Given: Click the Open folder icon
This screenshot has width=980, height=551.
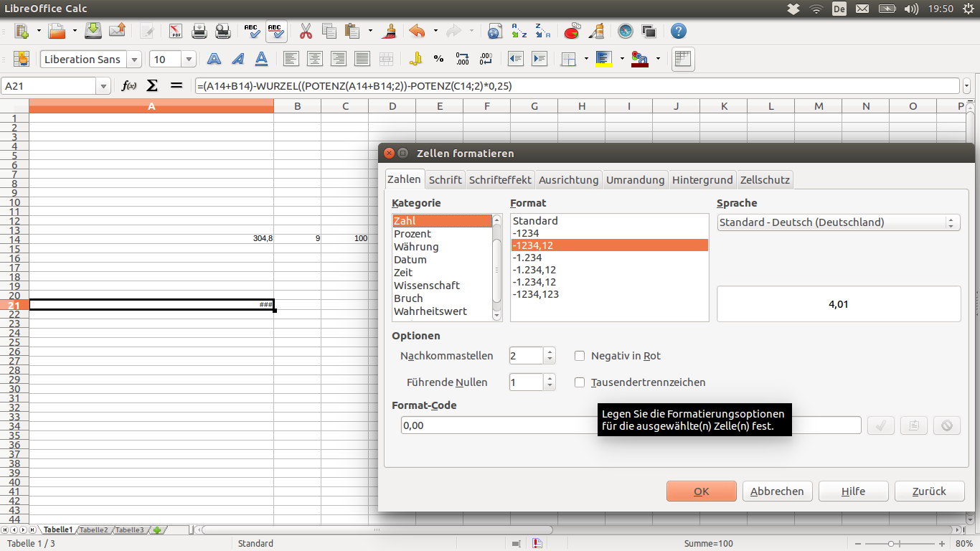Looking at the screenshot, I should [x=56, y=32].
